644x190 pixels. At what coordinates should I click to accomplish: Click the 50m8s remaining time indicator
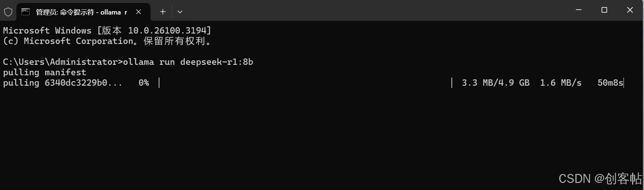click(610, 83)
